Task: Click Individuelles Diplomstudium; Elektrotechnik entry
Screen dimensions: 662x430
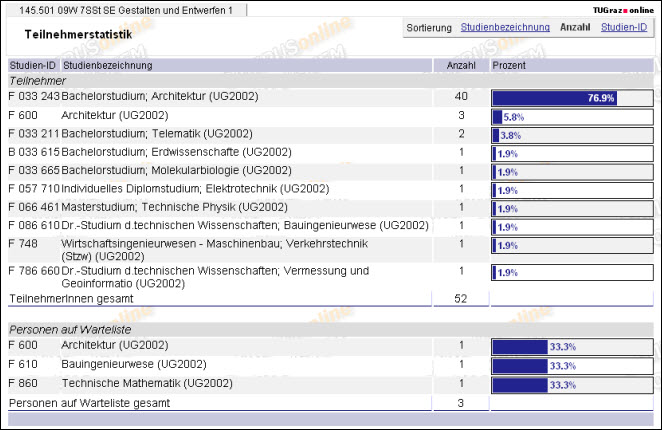Action: tap(195, 189)
